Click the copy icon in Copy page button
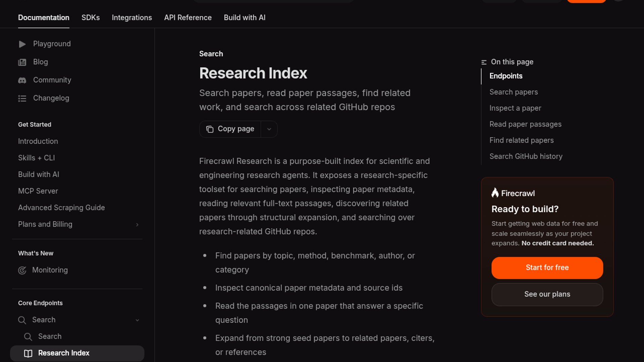This screenshot has width=644, height=362. coord(210,129)
